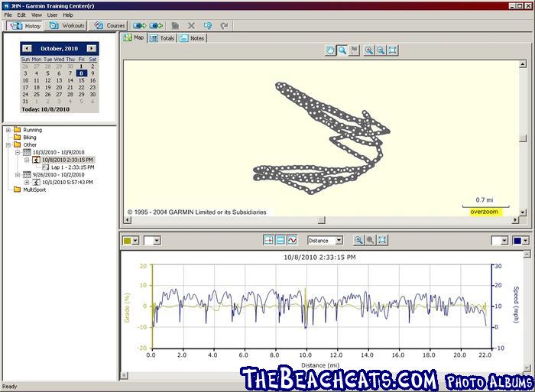Collapse the 10/8/2010 2:33:15 PM activity
This screenshot has height=392, width=535.
click(27, 160)
